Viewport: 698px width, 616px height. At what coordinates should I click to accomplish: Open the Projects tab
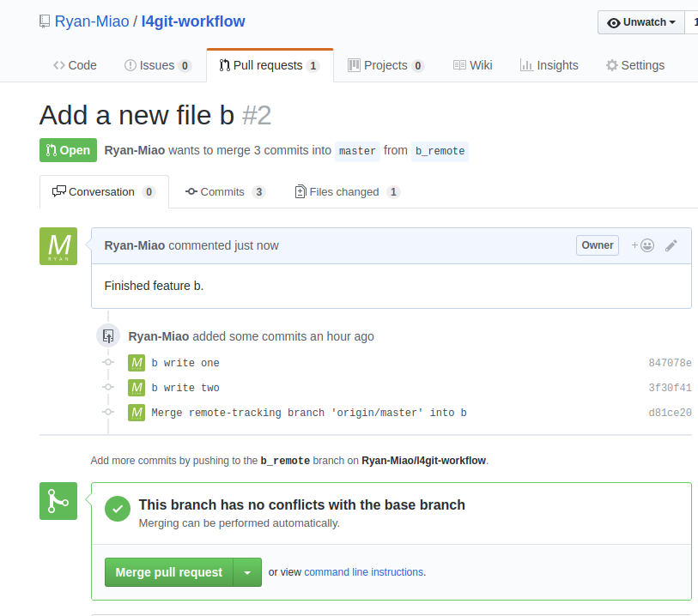point(385,65)
